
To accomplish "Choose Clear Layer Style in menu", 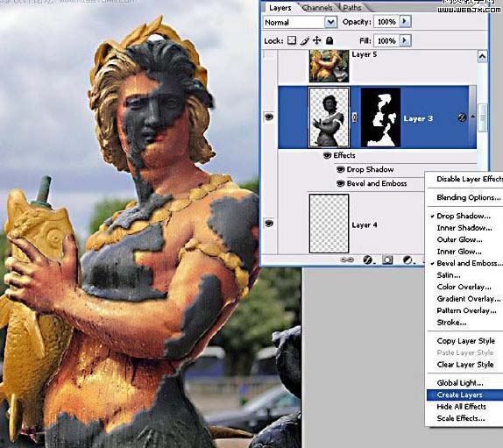I will 465,365.
